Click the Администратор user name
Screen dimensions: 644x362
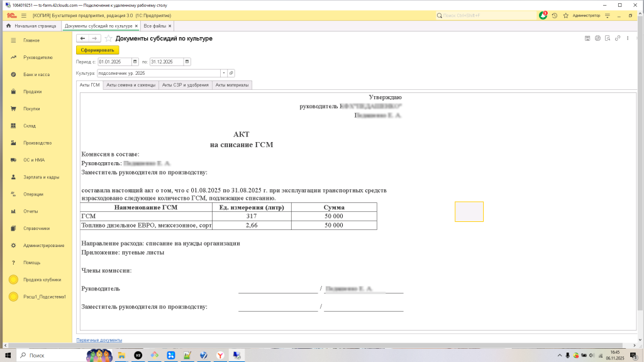point(586,16)
